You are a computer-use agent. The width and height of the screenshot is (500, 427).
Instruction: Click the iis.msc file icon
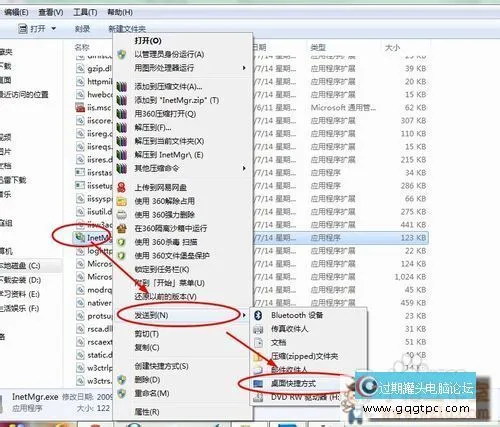click(x=80, y=108)
